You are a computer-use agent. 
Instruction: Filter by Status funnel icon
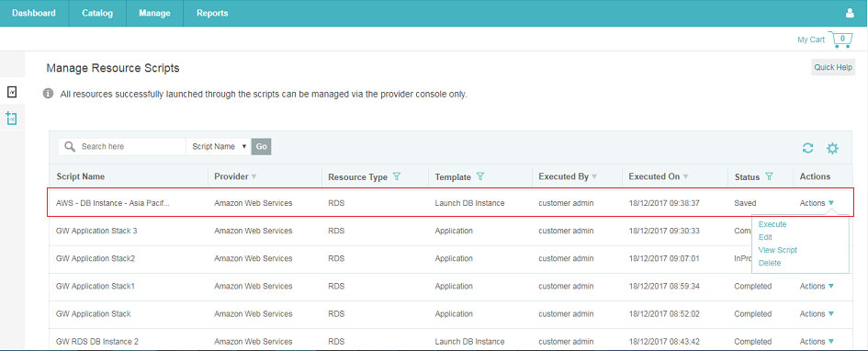click(769, 176)
